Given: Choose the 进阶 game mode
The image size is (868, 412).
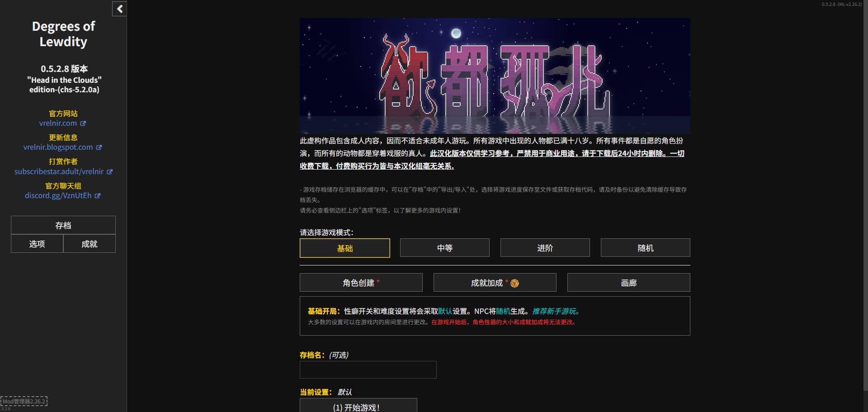Looking at the screenshot, I should click(x=545, y=248).
